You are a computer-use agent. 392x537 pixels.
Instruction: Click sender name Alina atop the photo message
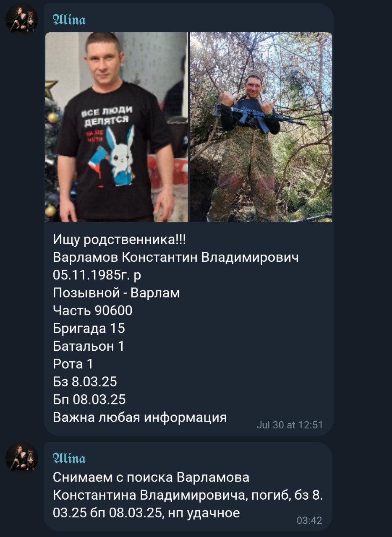[x=69, y=19]
